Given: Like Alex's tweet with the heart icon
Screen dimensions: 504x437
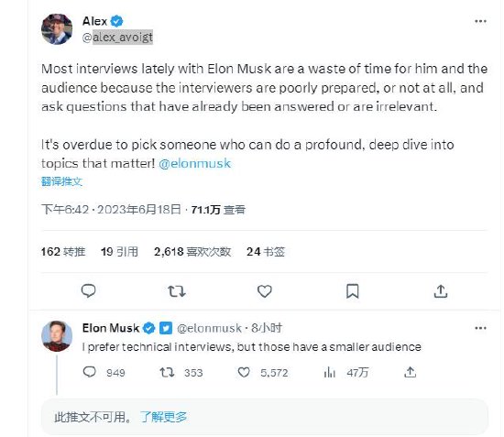Looking at the screenshot, I should pyautogui.click(x=265, y=291).
